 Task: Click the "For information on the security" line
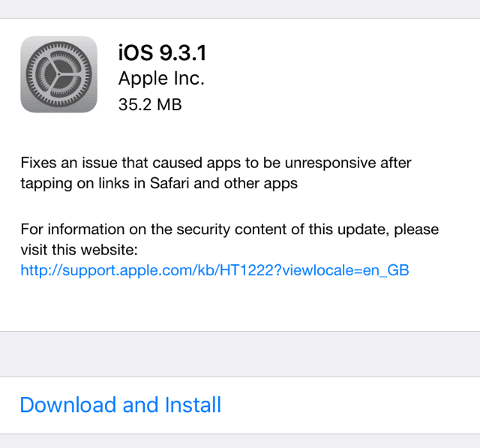point(229,230)
